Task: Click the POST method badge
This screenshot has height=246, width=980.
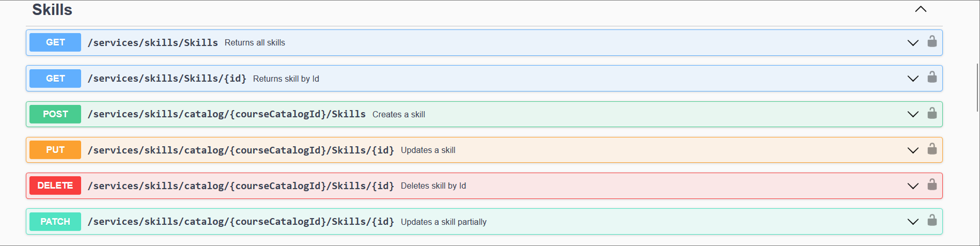Action: click(55, 114)
